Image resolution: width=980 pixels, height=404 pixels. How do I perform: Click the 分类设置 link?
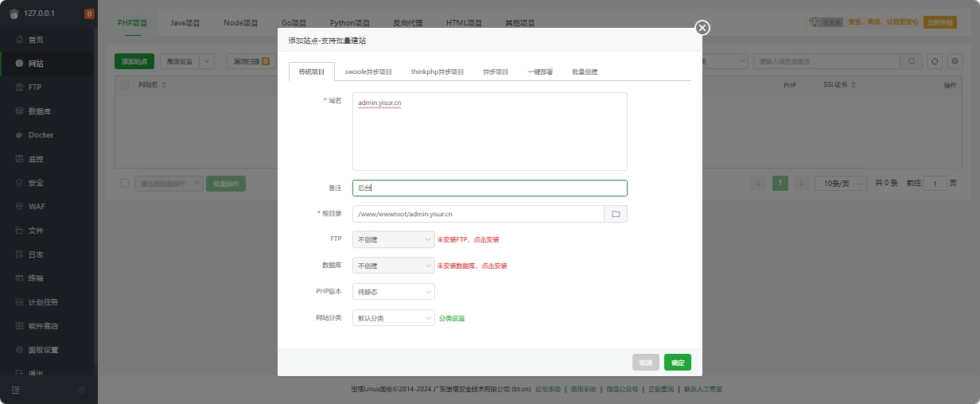pos(452,318)
